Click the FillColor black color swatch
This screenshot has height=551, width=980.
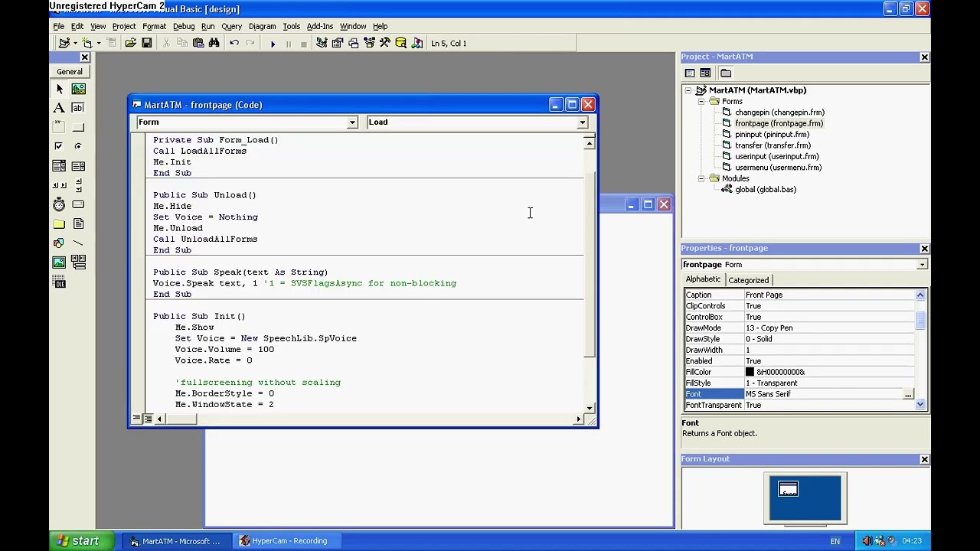[x=750, y=372]
